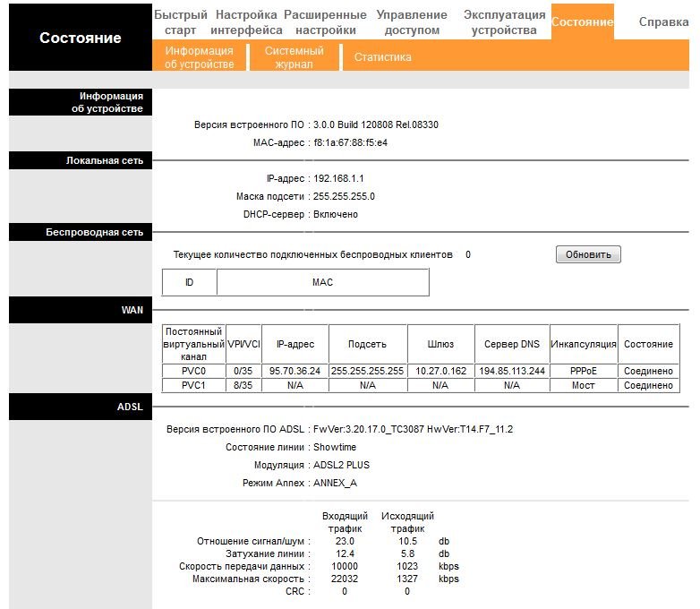The image size is (700, 609).
Task: Click the ID column header in wireless table
Action: pyautogui.click(x=189, y=282)
